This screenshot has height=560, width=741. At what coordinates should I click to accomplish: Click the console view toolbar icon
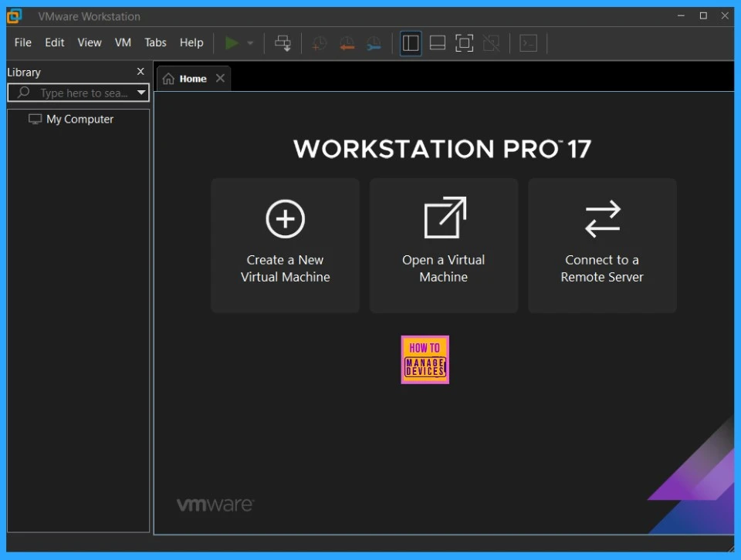[528, 43]
